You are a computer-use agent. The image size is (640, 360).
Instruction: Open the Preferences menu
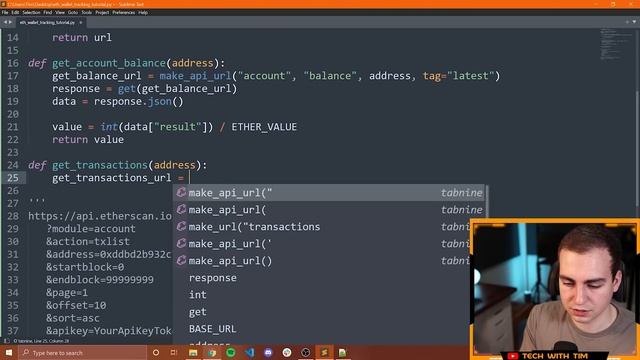point(124,13)
